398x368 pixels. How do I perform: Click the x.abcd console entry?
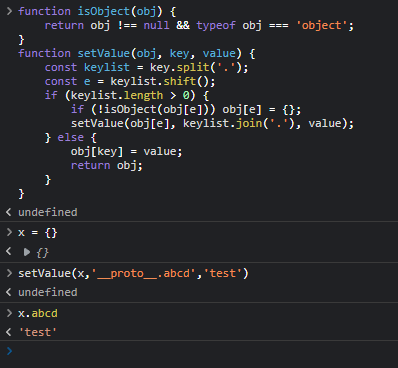click(38, 313)
